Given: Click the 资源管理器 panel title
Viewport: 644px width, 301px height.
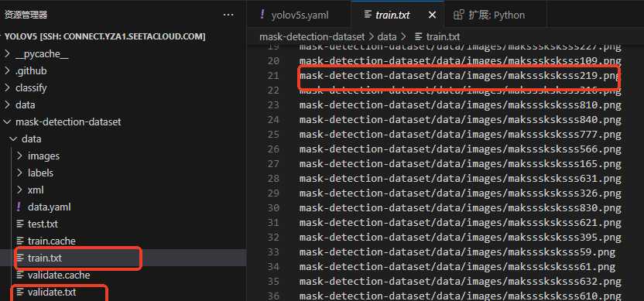Looking at the screenshot, I should pyautogui.click(x=26, y=15).
